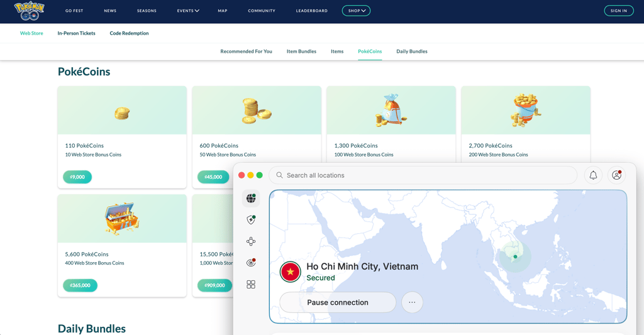Open the Seasons menu item
Image resolution: width=644 pixels, height=335 pixels.
point(147,11)
